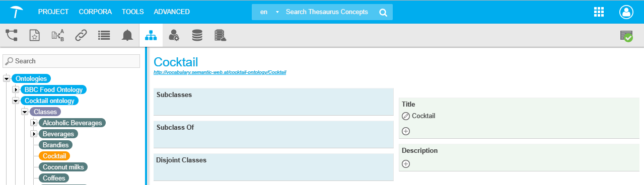Select the Classes tree item
Image resolution: width=644 pixels, height=185 pixels.
tap(45, 112)
